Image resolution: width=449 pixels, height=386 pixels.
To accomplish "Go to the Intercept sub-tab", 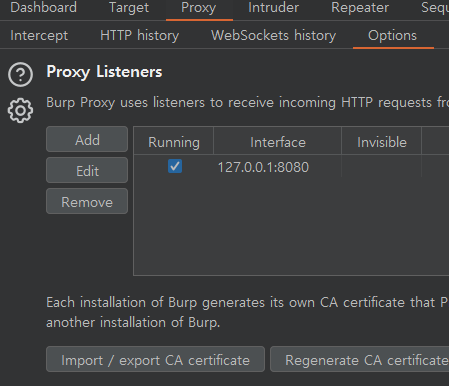I will point(39,35).
